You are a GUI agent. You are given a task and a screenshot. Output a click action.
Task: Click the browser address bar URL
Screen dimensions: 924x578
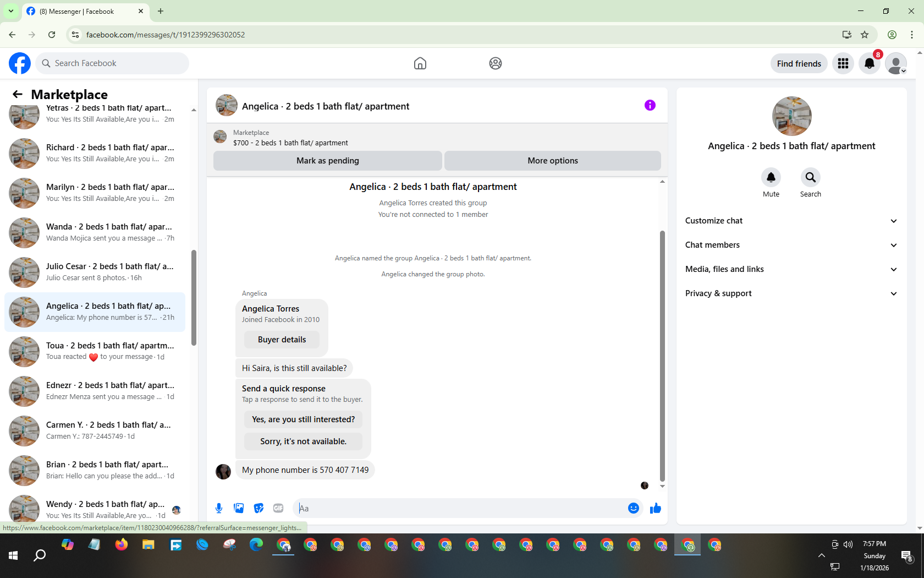tap(166, 35)
